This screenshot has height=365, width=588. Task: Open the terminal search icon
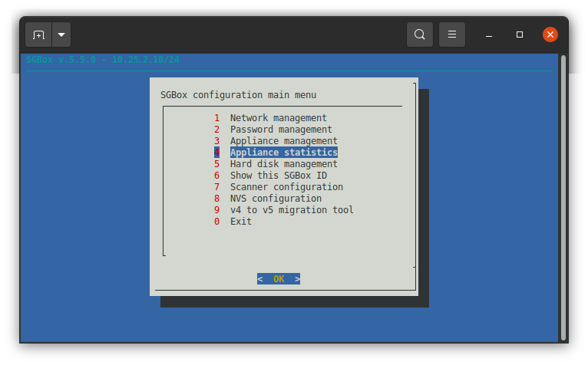[x=420, y=35]
